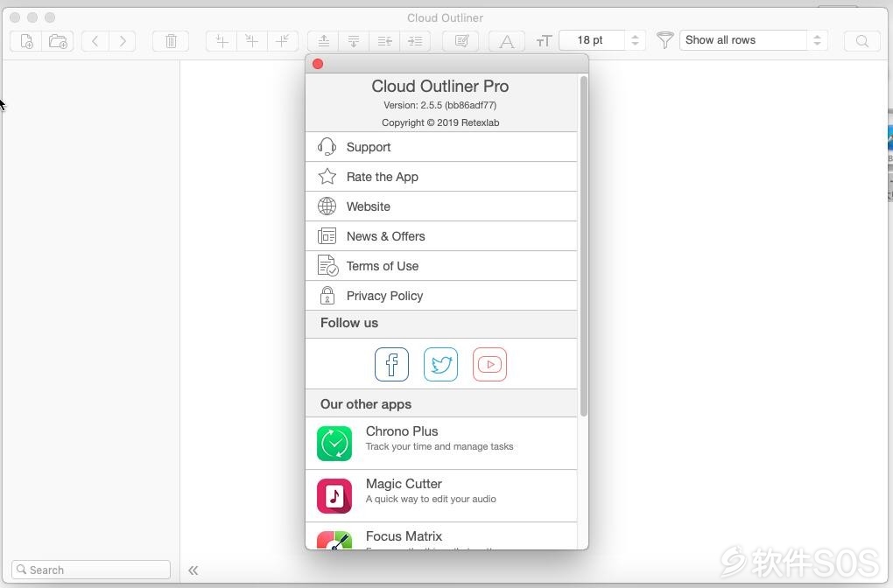This screenshot has height=588, width=893.
Task: Click the Magic Cutter title text
Action: (x=404, y=484)
